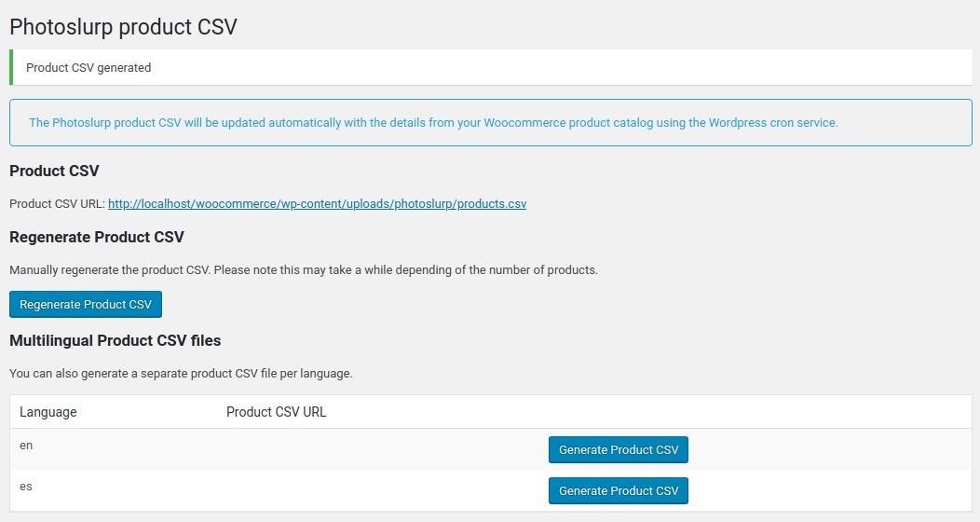980x522 pixels.
Task: Generate Product CSV for the es language
Action: click(x=618, y=490)
